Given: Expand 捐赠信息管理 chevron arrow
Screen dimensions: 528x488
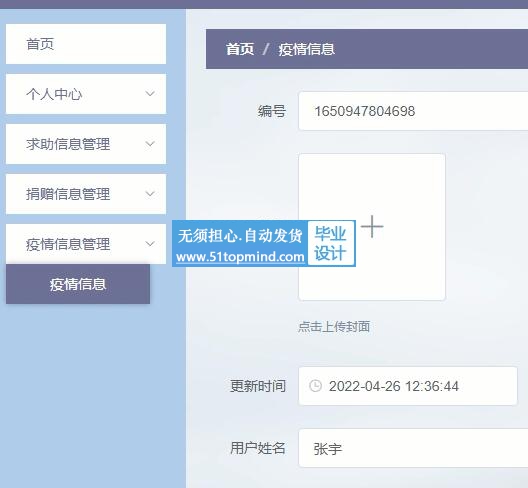Looking at the screenshot, I should (x=150, y=194).
